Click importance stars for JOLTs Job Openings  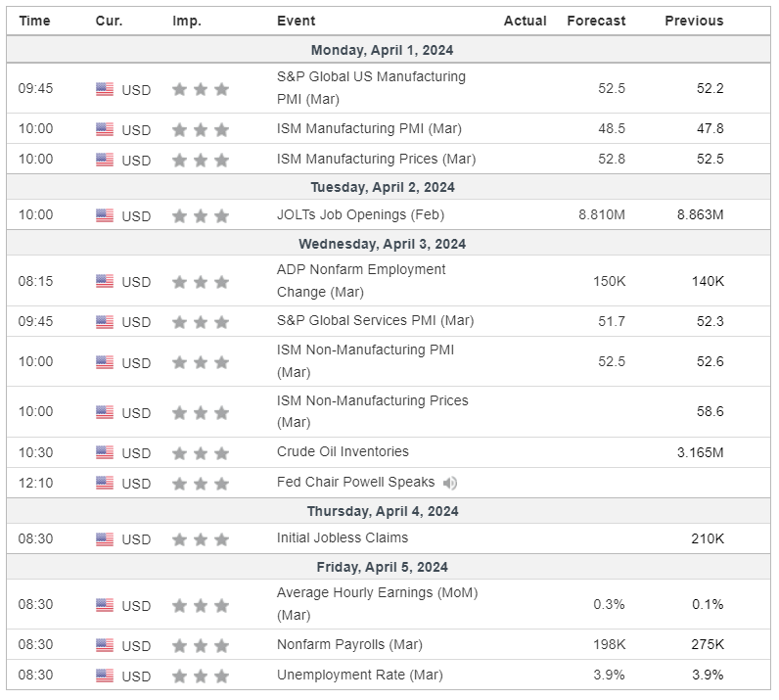click(x=201, y=215)
